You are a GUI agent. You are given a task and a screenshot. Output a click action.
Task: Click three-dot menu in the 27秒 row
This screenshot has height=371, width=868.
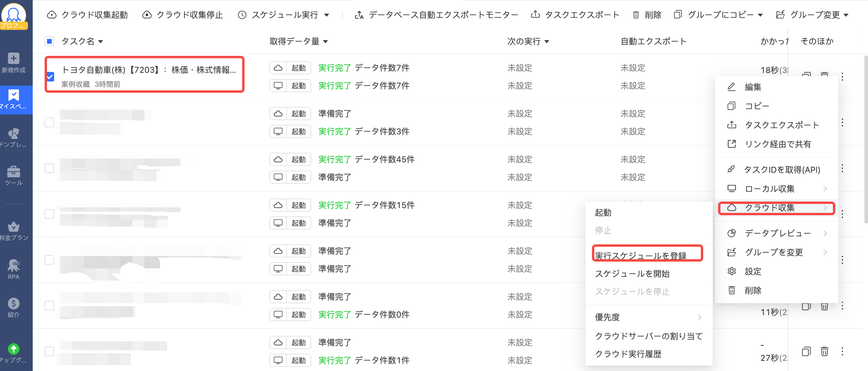842,351
